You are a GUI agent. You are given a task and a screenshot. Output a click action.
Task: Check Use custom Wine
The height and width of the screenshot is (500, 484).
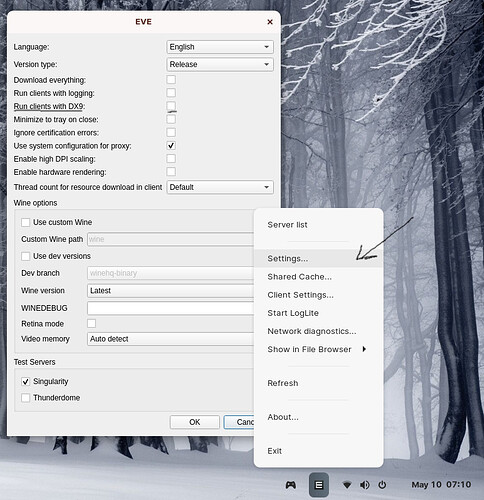click(26, 222)
